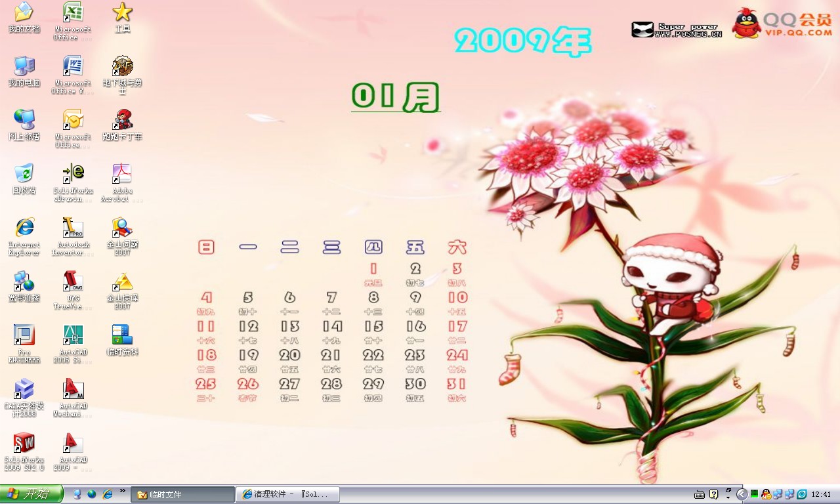Open the language bar options dropdown arrow

pyautogui.click(x=728, y=497)
